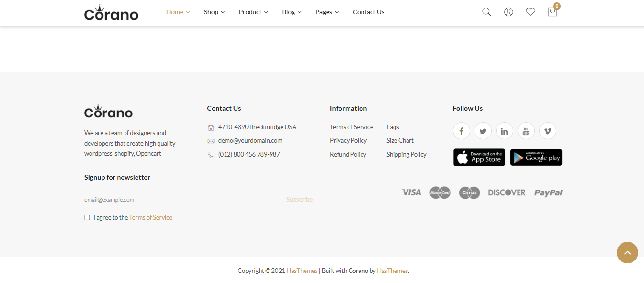Open the Refund Policy link
Screen dimensions: 644x283
348,154
